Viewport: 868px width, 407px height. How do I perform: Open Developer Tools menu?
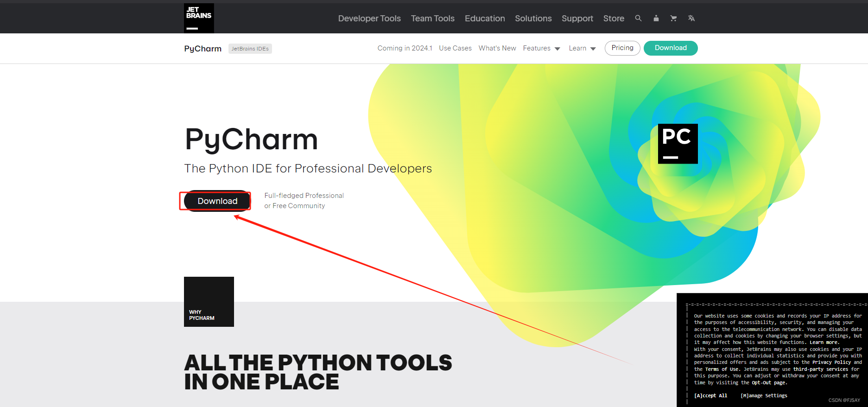(x=369, y=19)
